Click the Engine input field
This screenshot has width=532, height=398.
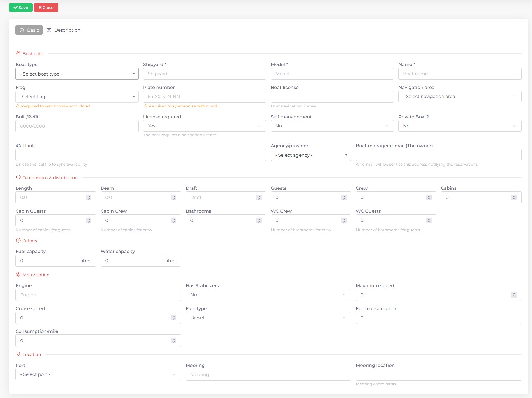pyautogui.click(x=98, y=295)
